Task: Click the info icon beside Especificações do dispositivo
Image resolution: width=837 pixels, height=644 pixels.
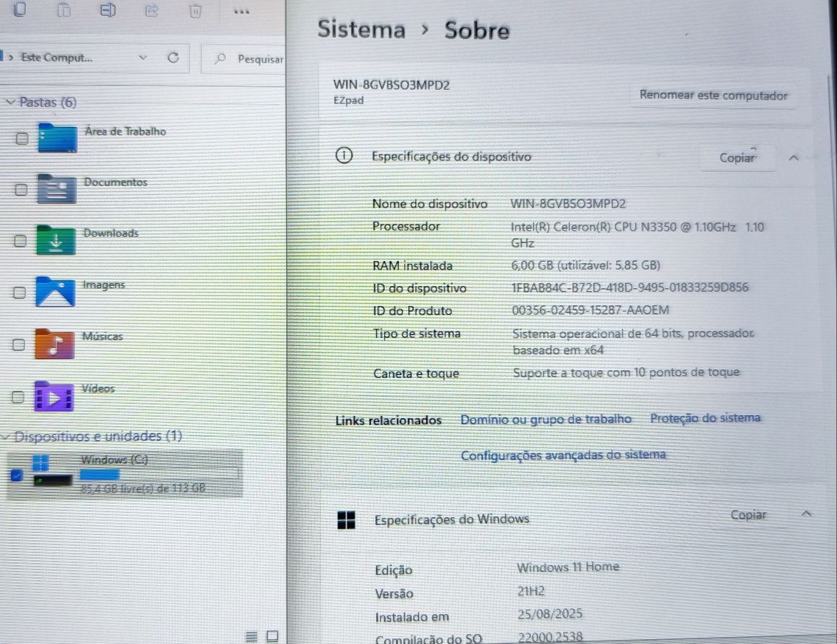Action: click(344, 155)
